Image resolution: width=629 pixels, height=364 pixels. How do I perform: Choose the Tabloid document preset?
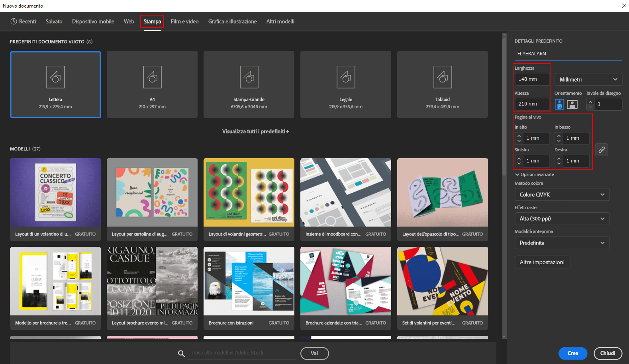pyautogui.click(x=442, y=84)
